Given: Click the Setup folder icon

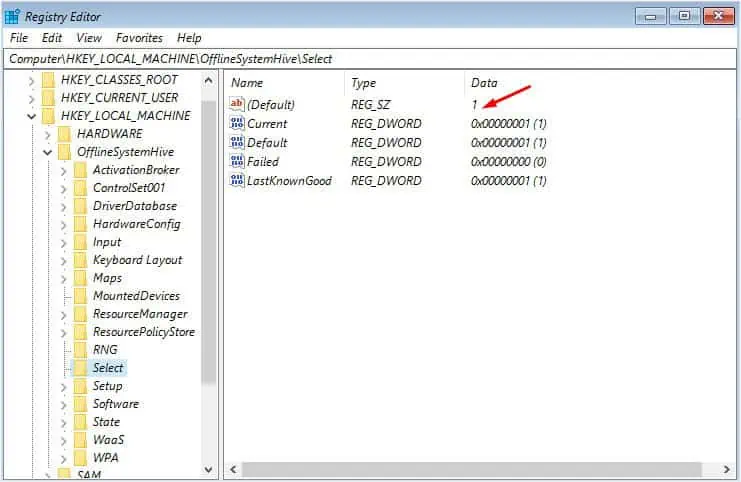Looking at the screenshot, I should (x=80, y=386).
